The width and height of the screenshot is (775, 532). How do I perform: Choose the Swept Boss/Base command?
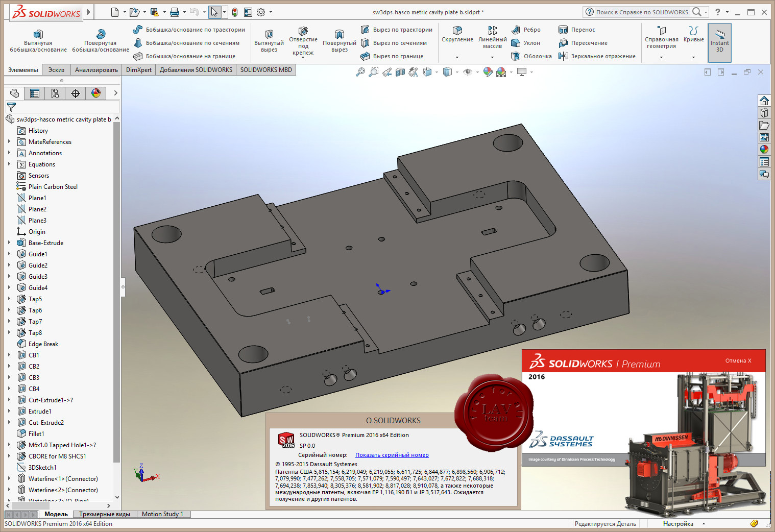tap(188, 30)
